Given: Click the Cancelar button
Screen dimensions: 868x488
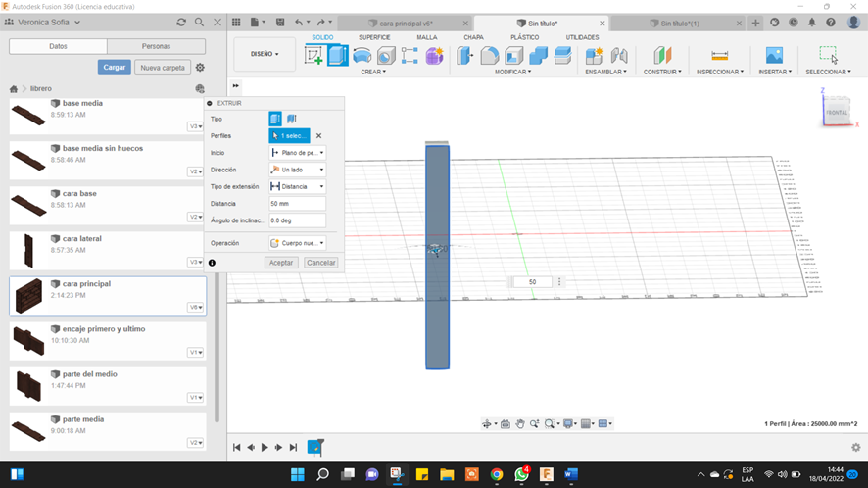Looking at the screenshot, I should click(x=321, y=263).
